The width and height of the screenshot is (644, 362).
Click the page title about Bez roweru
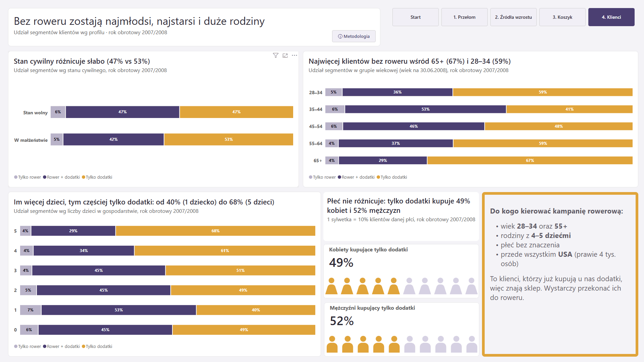[139, 21]
